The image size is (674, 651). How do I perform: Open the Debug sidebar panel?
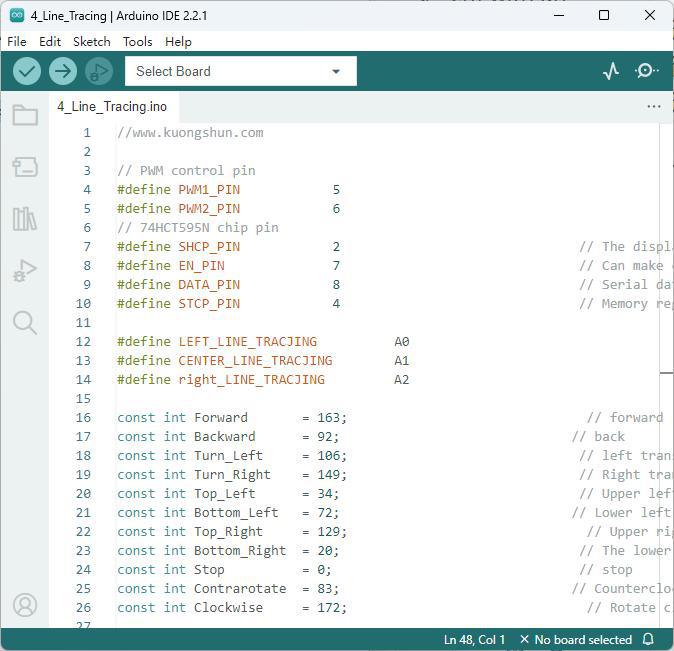click(x=25, y=270)
